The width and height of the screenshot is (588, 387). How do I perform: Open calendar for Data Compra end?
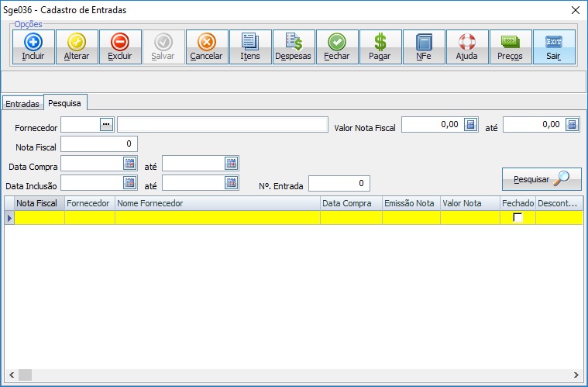point(231,164)
